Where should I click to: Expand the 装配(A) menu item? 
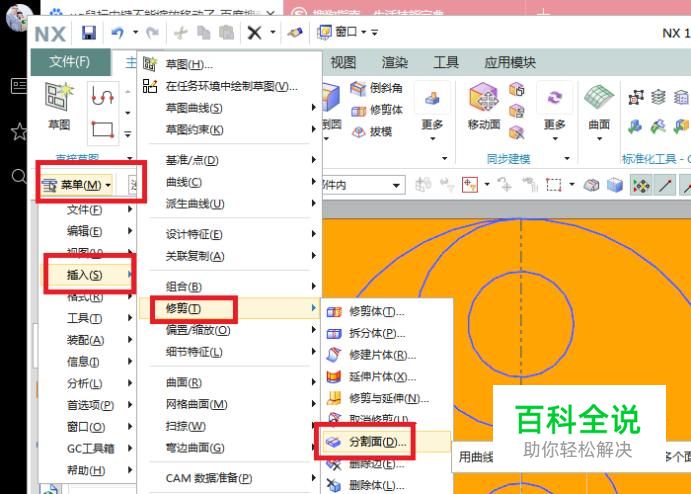click(x=88, y=339)
